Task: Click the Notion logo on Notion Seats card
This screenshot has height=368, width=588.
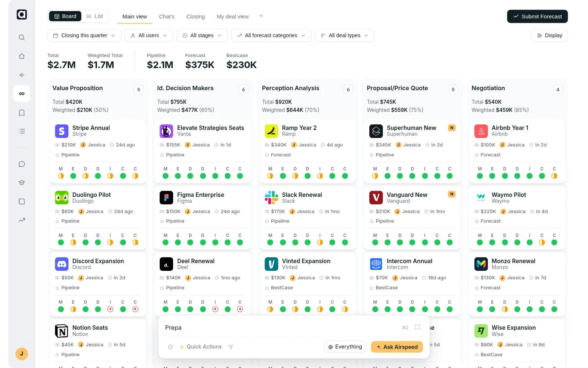Action: click(x=62, y=331)
